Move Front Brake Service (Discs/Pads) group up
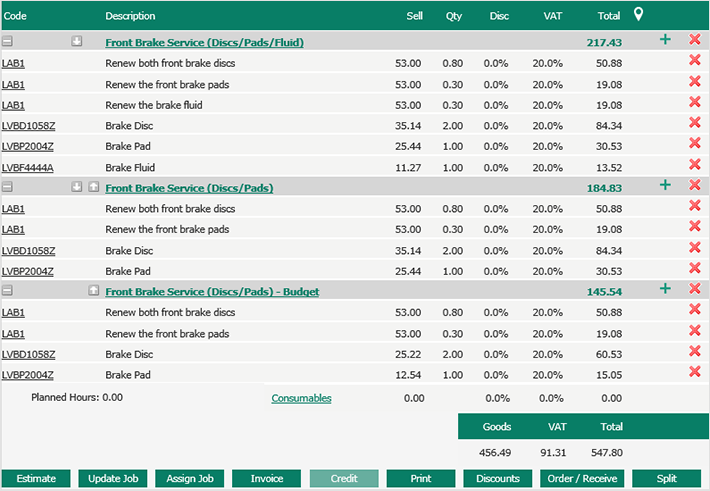The width and height of the screenshot is (710, 491). [93, 187]
